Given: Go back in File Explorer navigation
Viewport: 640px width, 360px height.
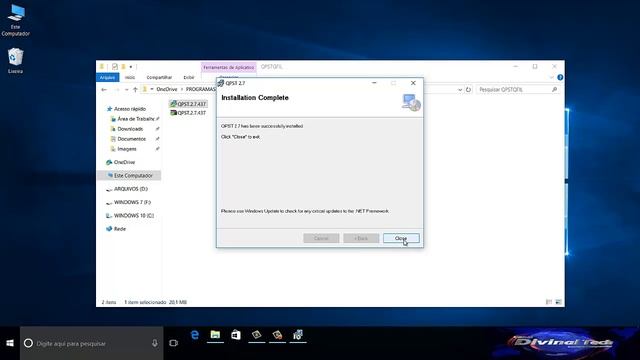Looking at the screenshot, I should pos(104,89).
